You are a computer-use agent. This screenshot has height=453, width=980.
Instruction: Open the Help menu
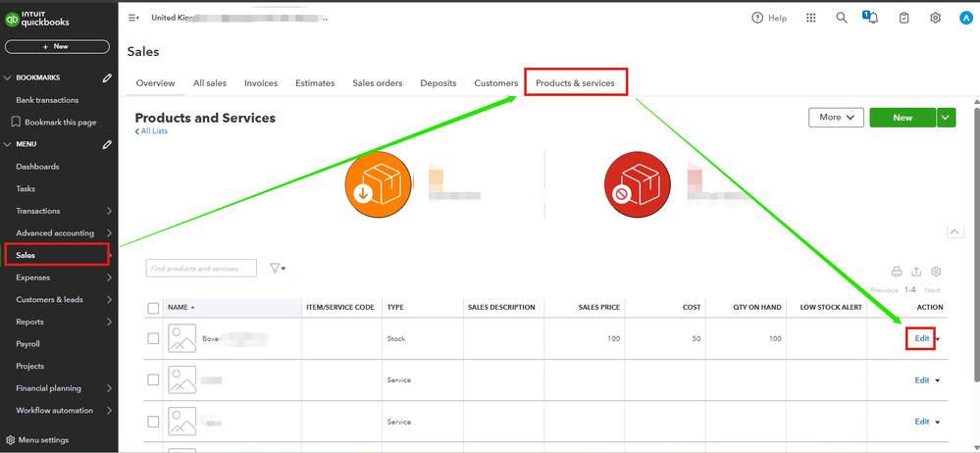tap(769, 18)
